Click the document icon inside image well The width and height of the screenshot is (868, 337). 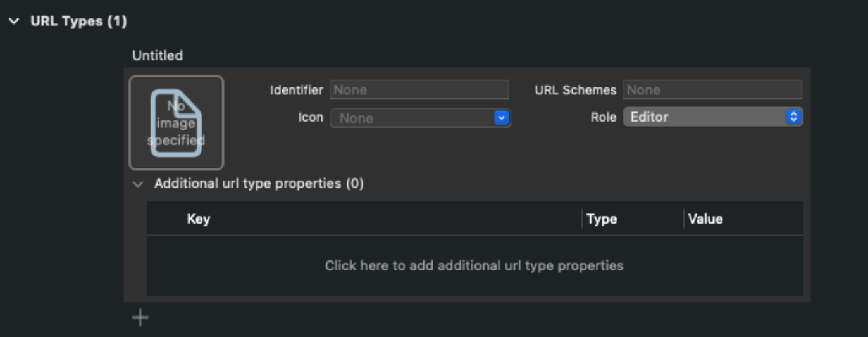coord(177,123)
